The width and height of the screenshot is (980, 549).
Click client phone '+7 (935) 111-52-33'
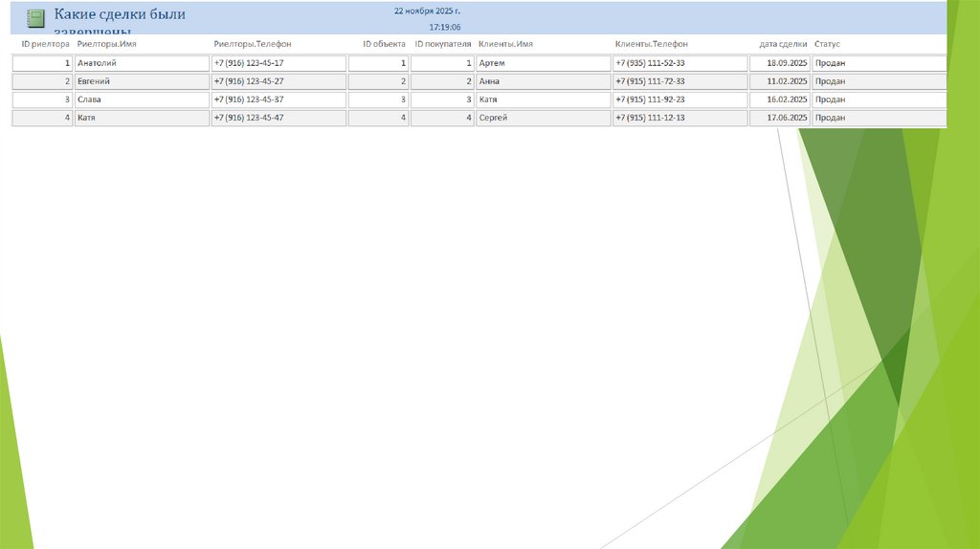point(680,63)
